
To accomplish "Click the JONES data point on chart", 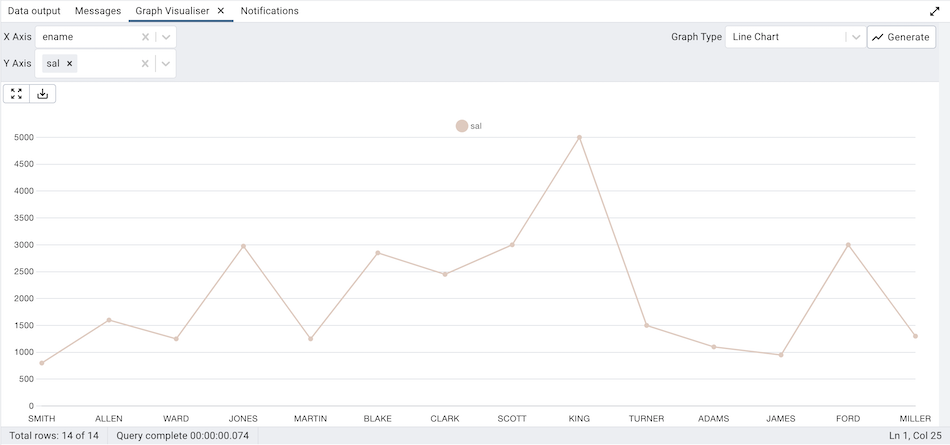I will (x=243, y=246).
